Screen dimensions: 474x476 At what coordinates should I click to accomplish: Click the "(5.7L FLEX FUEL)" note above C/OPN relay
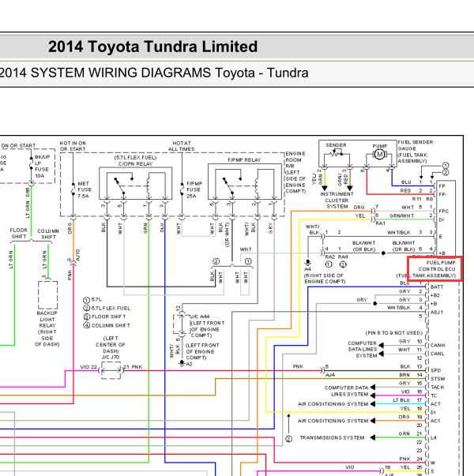click(135, 158)
